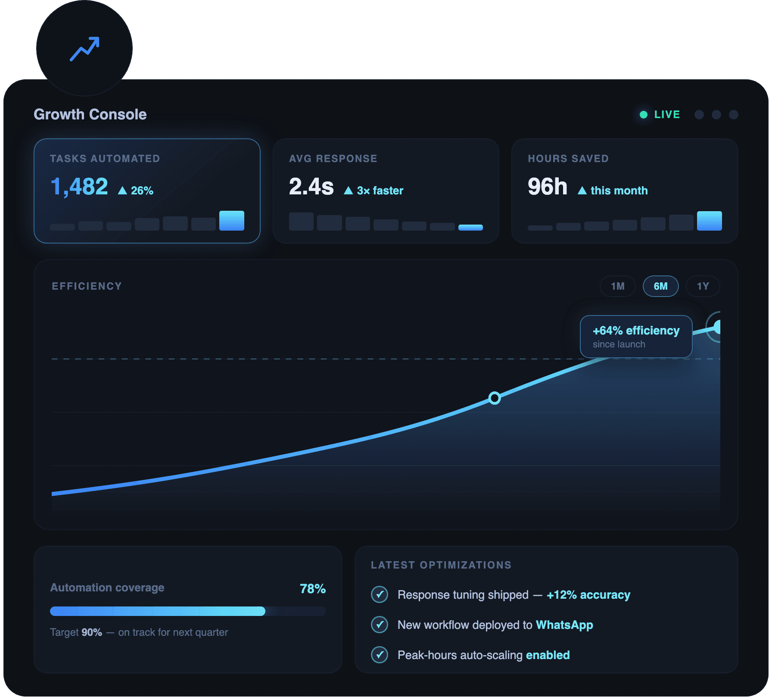Click the EFFICIENCY heading
Screen dimensions: 772x700
tap(87, 286)
